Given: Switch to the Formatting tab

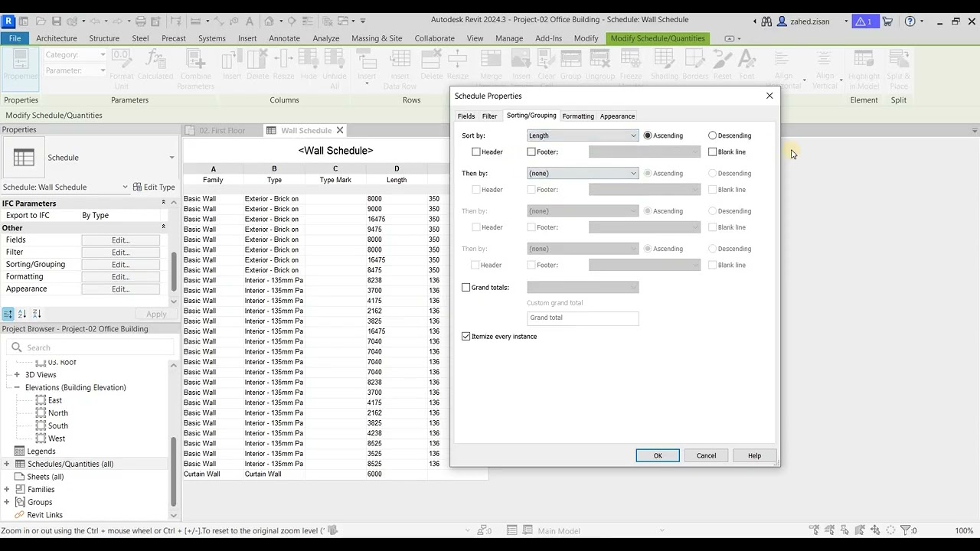Looking at the screenshot, I should (x=578, y=116).
